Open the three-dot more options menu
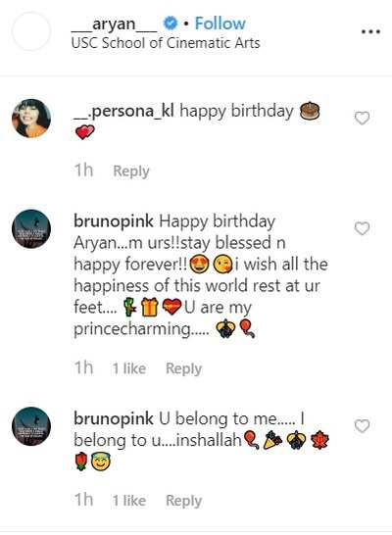Viewport: 392px width, 535px height. tap(370, 31)
